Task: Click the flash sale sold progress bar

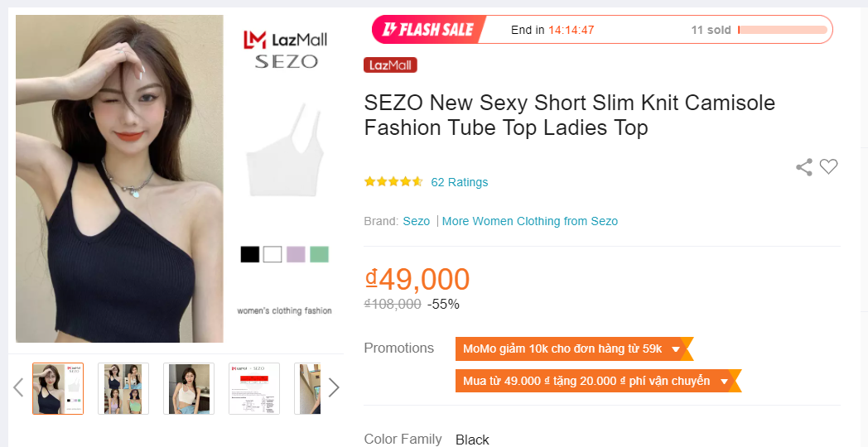Action: tap(783, 30)
